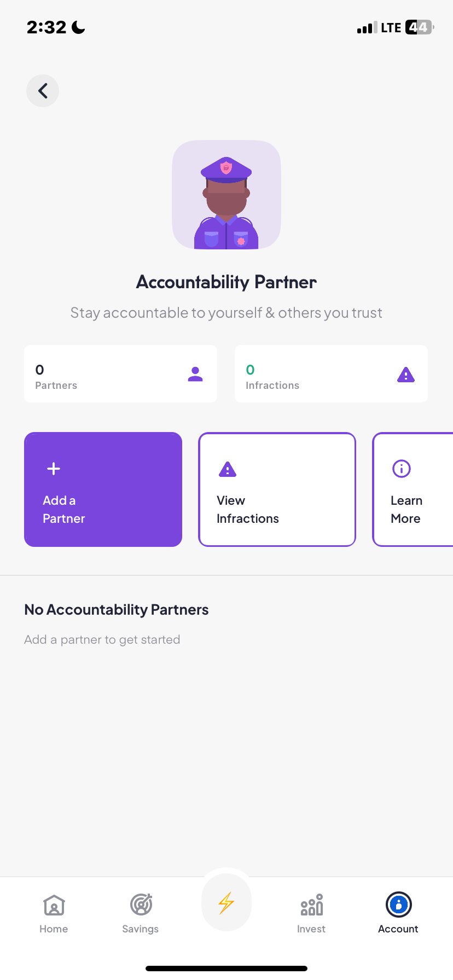
Task: Tap the 0 Infractions count card
Action: tap(331, 374)
